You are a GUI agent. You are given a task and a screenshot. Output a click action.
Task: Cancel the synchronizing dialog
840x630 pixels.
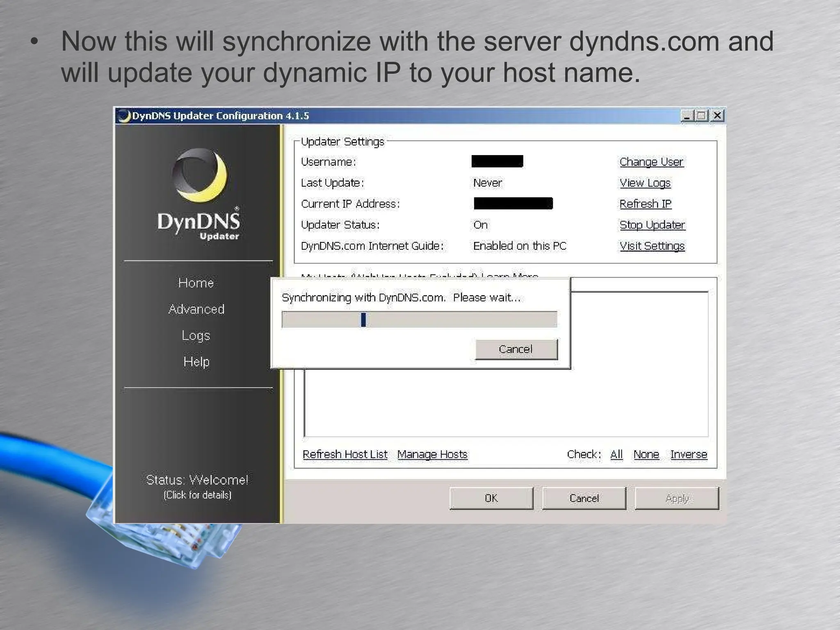(516, 349)
